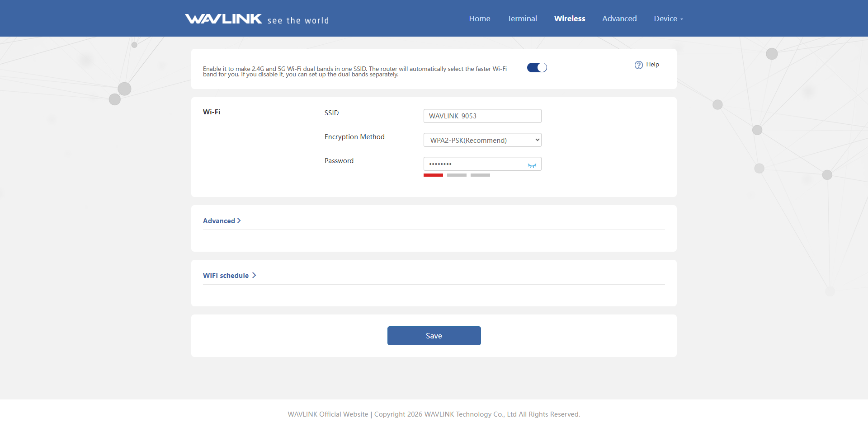Open the Help link
Screen dimensions: 868x427
tap(652, 65)
